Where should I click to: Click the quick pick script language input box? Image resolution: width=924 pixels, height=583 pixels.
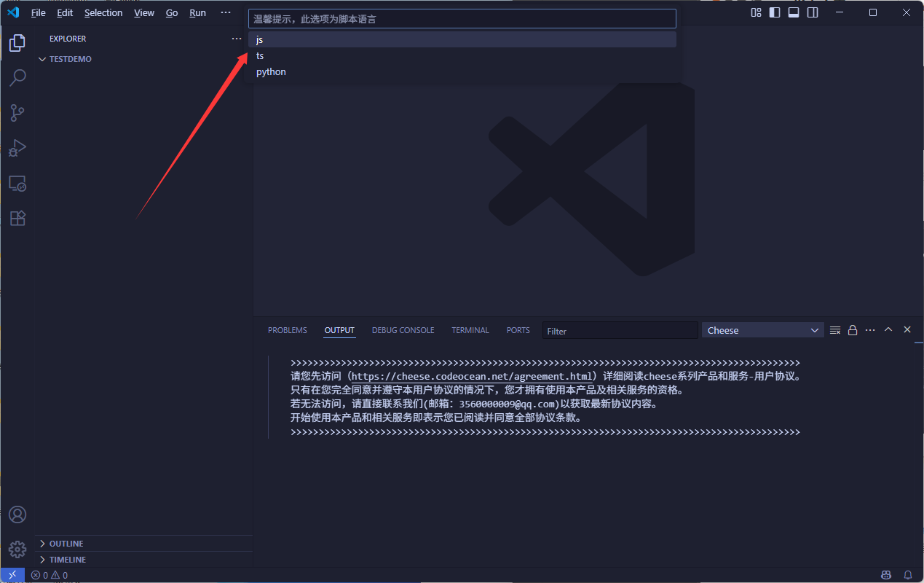(462, 19)
